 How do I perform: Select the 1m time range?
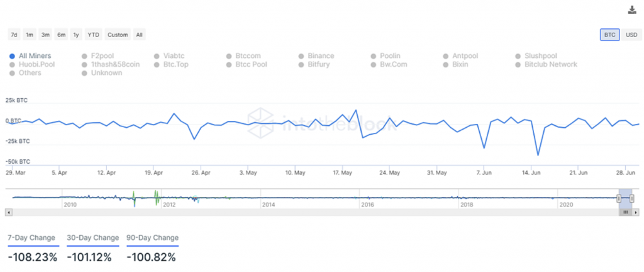coord(30,35)
